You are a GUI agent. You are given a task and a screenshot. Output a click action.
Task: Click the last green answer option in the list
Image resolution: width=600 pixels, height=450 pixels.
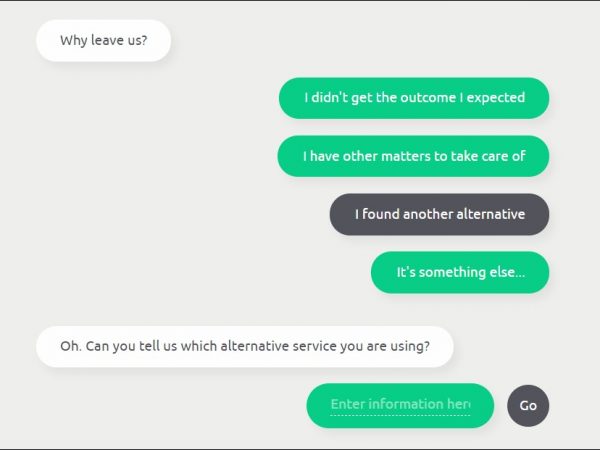460,272
